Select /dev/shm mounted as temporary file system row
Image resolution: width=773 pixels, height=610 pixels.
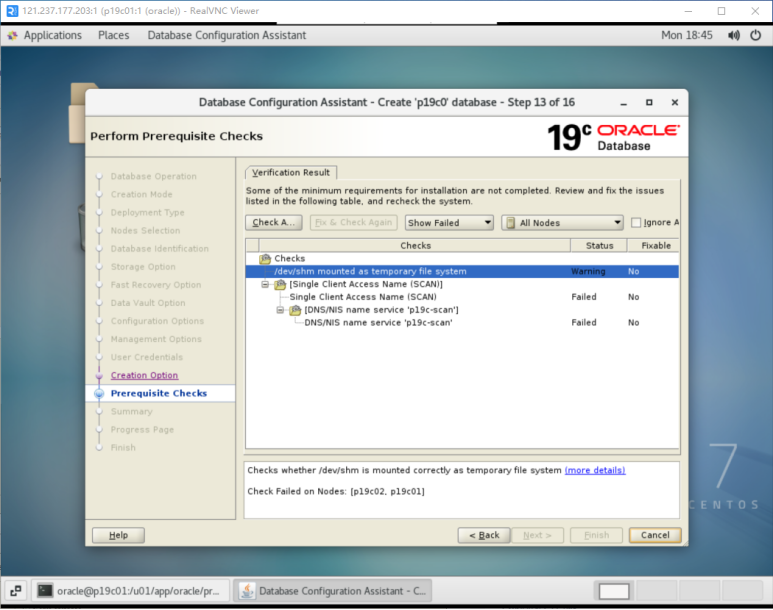pos(462,271)
